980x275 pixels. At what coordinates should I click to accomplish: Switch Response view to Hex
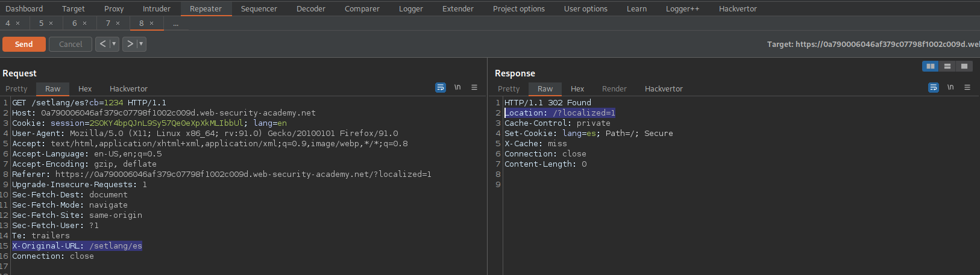pyautogui.click(x=577, y=88)
